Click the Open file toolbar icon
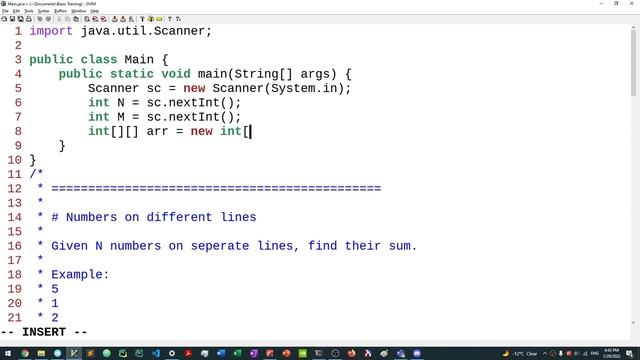Image resolution: width=640 pixels, height=360 pixels. coord(4,19)
